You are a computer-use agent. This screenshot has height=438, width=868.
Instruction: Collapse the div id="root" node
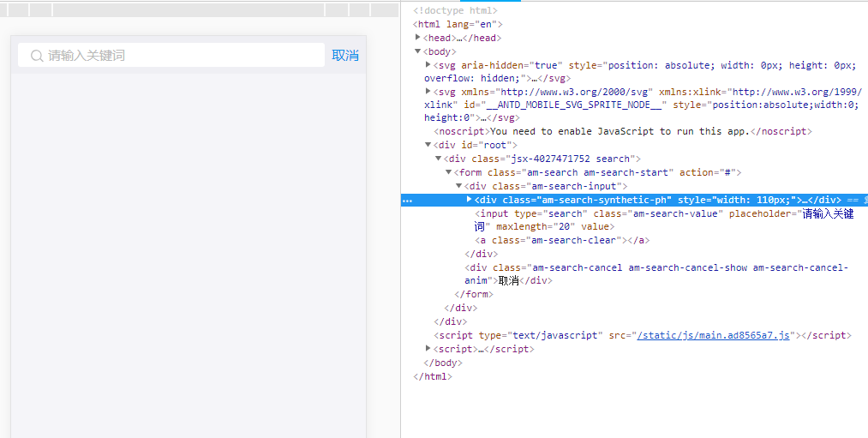pos(428,145)
